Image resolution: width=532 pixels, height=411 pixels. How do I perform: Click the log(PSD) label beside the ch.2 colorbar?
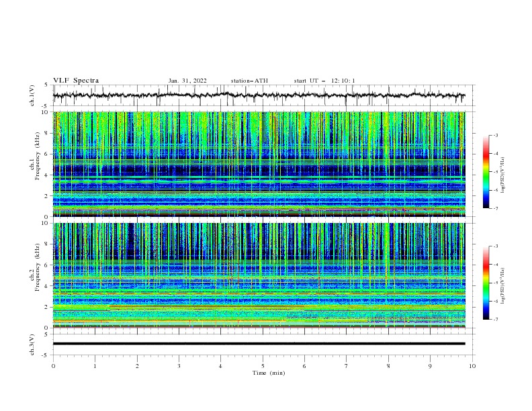(x=503, y=285)
